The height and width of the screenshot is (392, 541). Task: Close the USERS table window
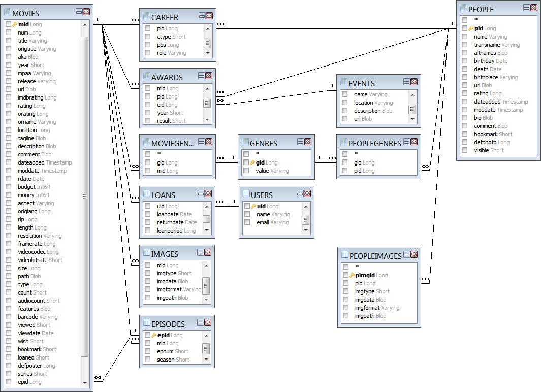(x=307, y=193)
